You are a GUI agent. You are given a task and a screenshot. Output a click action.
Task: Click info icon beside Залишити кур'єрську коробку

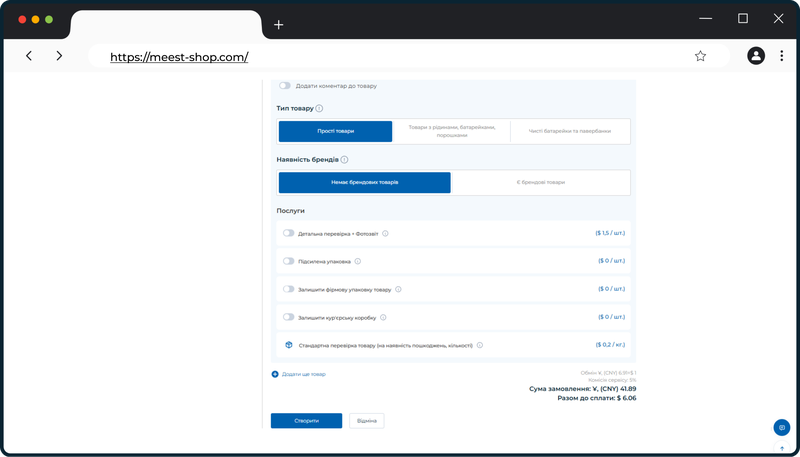pyautogui.click(x=383, y=317)
